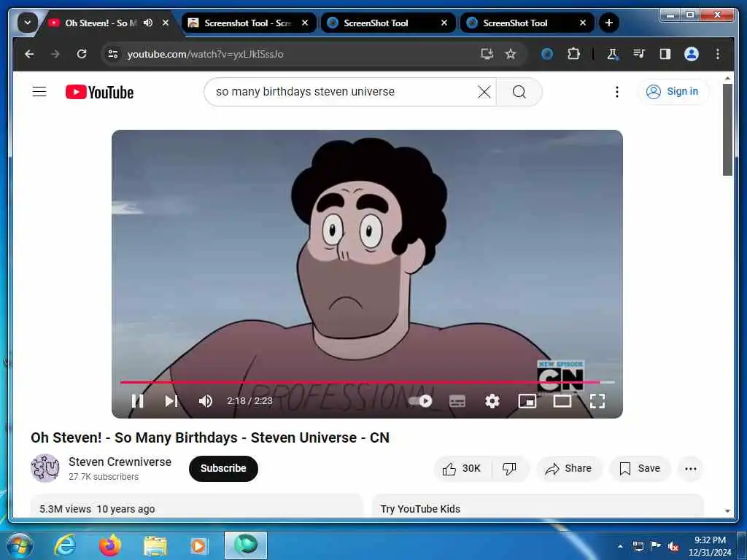Launch Firefox from the taskbar
Image resolution: width=747 pixels, height=560 pixels.
pos(109,545)
